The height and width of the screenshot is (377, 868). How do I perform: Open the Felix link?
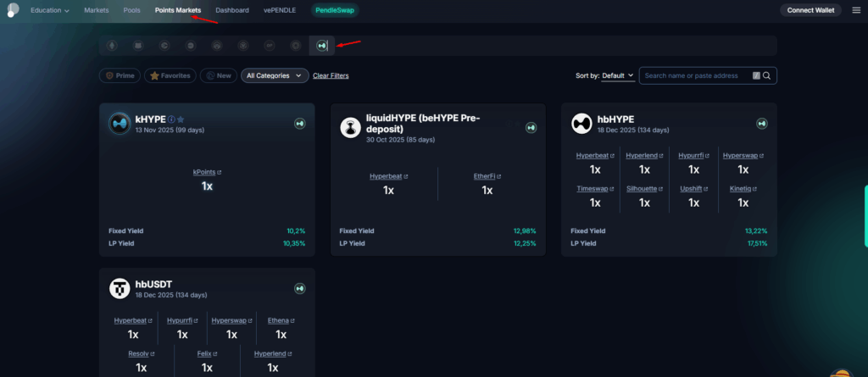(204, 353)
